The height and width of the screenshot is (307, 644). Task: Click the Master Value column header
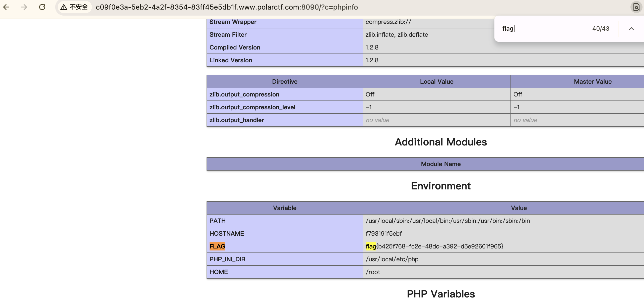pyautogui.click(x=593, y=82)
